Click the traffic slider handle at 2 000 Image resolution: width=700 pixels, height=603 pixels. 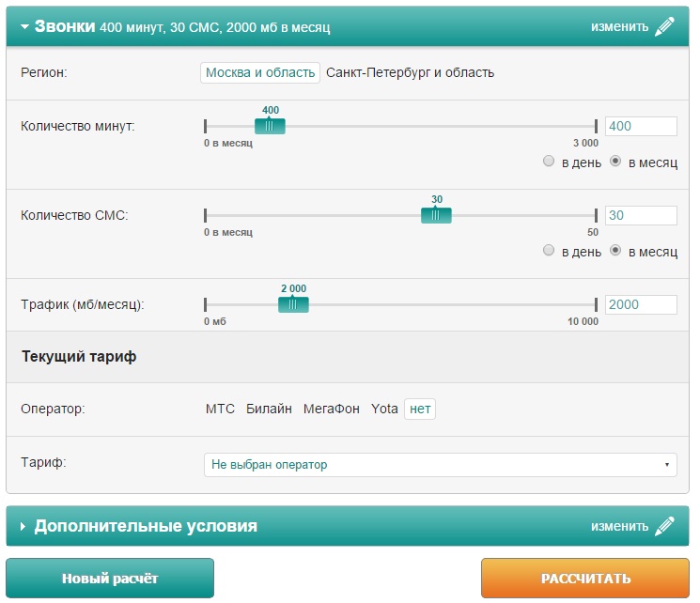pyautogui.click(x=293, y=304)
